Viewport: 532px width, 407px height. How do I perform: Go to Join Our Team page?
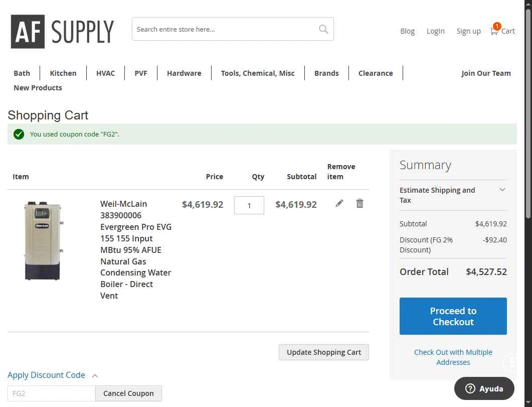(x=486, y=73)
